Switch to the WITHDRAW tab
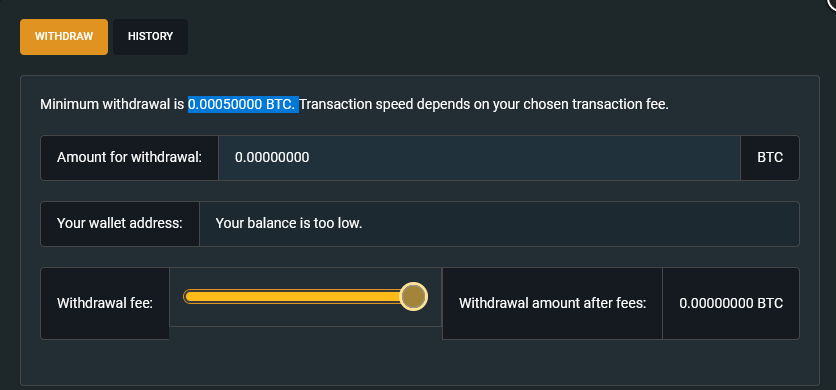The image size is (836, 390). [64, 37]
